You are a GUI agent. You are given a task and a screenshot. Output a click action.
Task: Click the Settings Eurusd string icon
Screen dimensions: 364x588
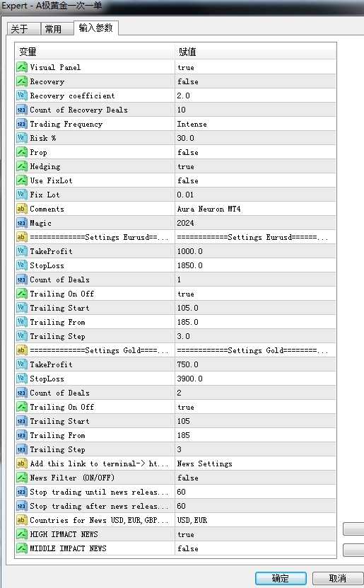[22, 237]
